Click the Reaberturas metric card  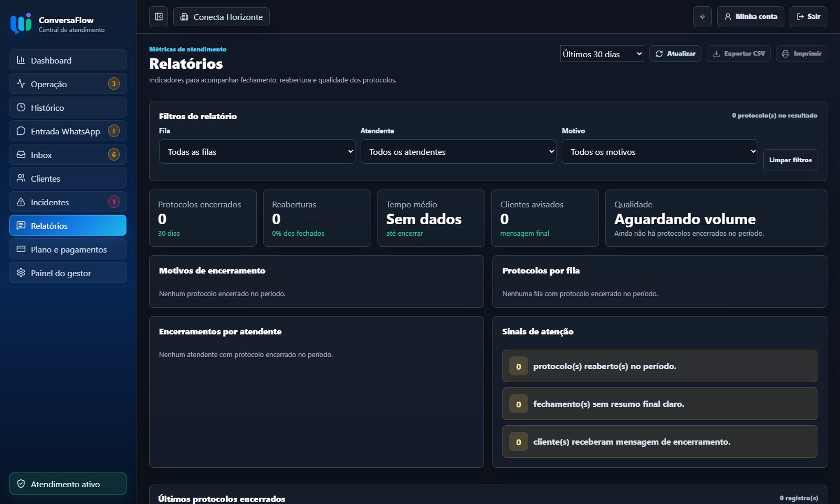(317, 218)
